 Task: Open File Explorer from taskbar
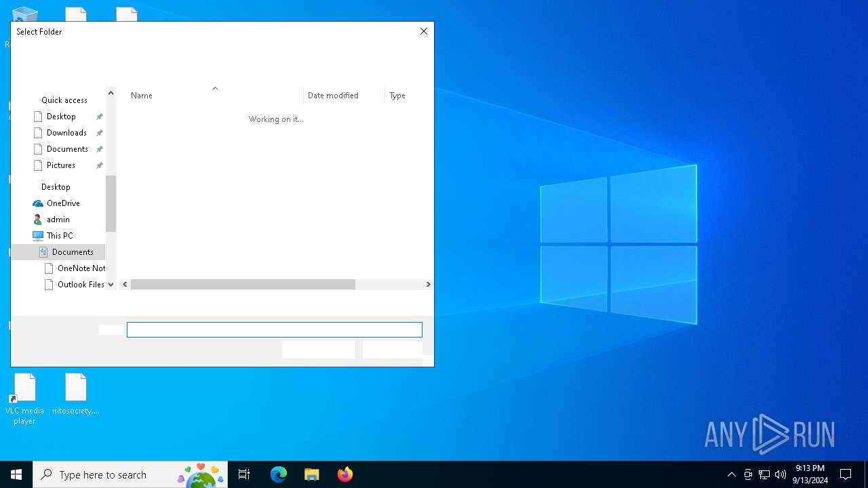[311, 474]
